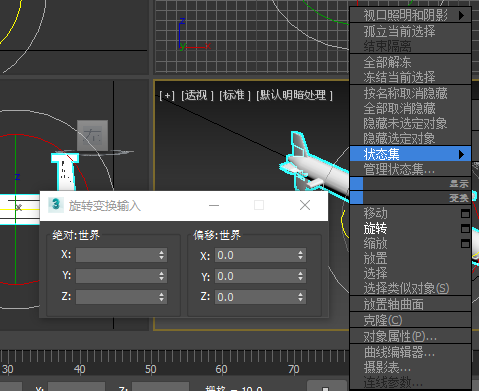479x391 pixels.
Task: Click frame 60 on the timeline
Action: [x=222, y=369]
